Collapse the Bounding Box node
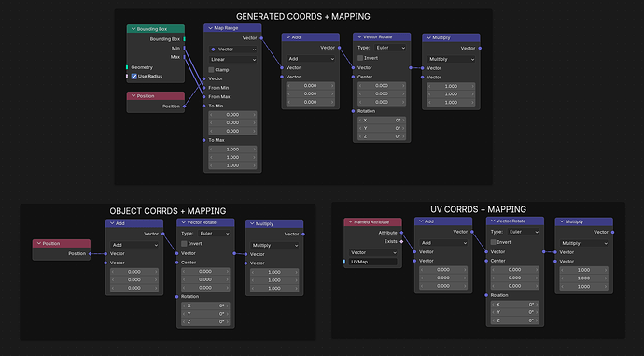This screenshot has width=644, height=356. tap(133, 29)
